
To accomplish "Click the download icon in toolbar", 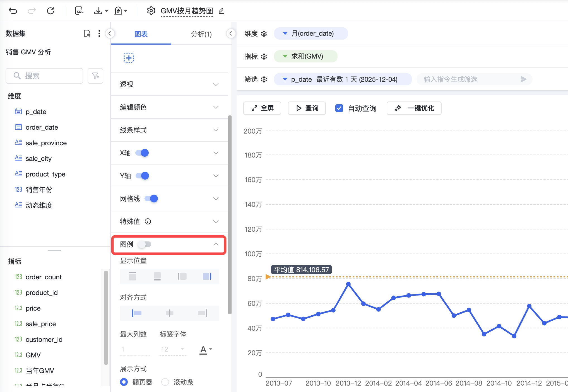I will click(x=98, y=11).
